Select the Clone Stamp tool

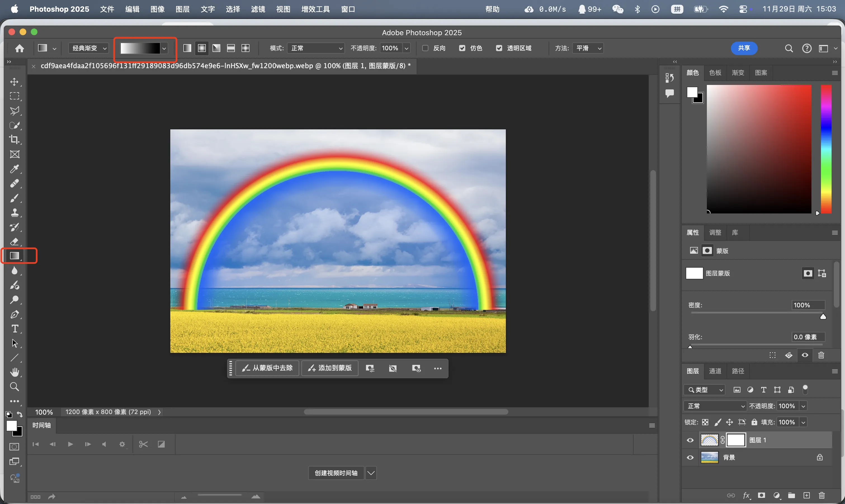pyautogui.click(x=14, y=213)
